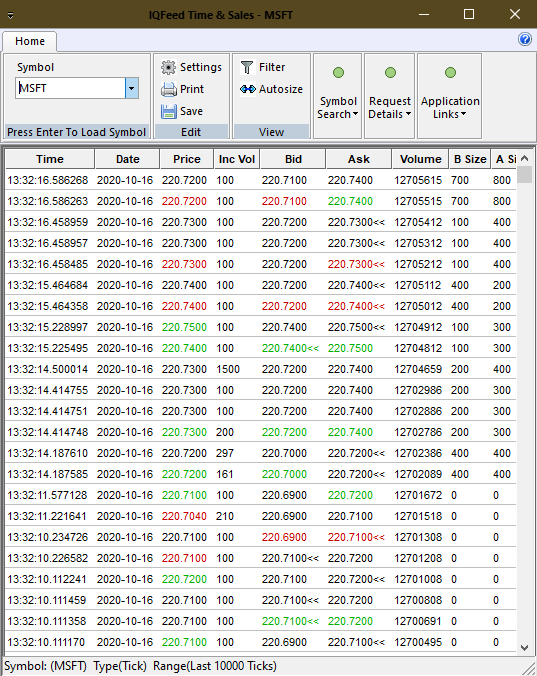Click volume cell 12705615

pos(418,180)
